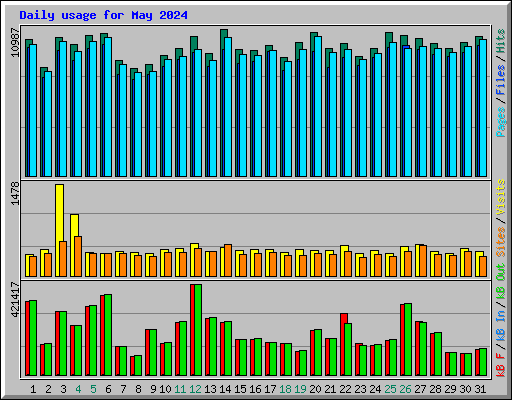Click day number 31 on the x-axis

tap(480, 389)
